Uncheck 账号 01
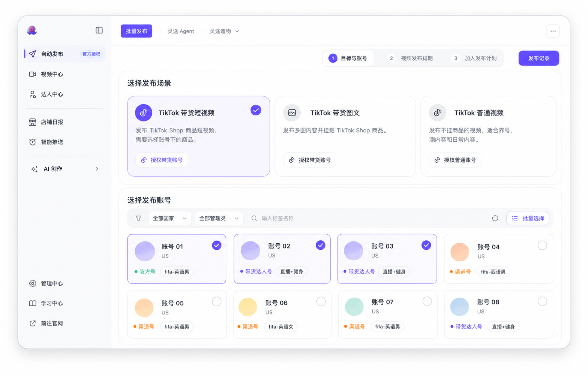This screenshot has width=588, height=376. click(x=217, y=246)
